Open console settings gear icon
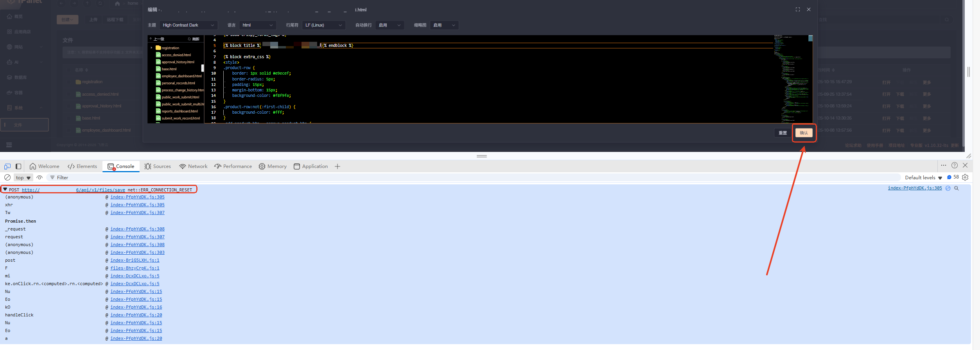The height and width of the screenshot is (350, 980). coord(965,177)
